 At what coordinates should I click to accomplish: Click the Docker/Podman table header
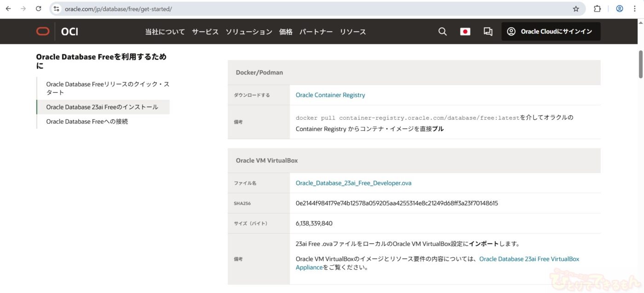(x=414, y=73)
